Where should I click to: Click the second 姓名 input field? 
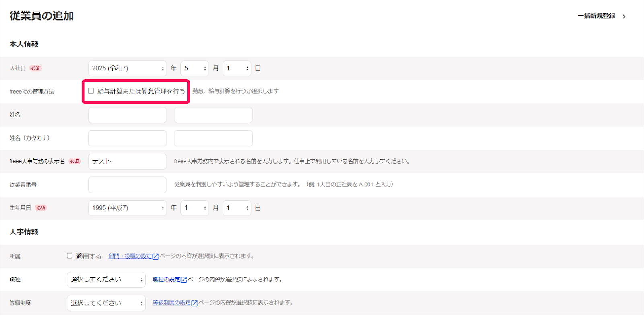tap(213, 115)
